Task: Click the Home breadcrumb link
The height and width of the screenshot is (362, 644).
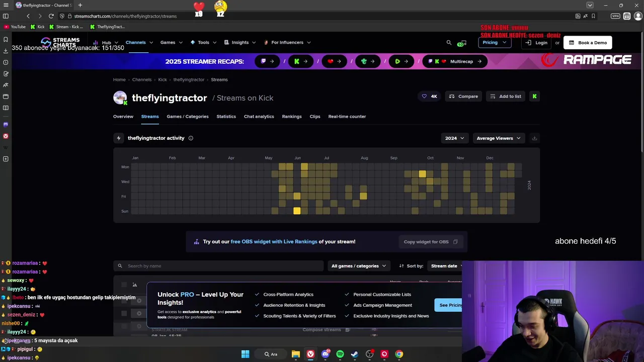Action: pyautogui.click(x=119, y=79)
